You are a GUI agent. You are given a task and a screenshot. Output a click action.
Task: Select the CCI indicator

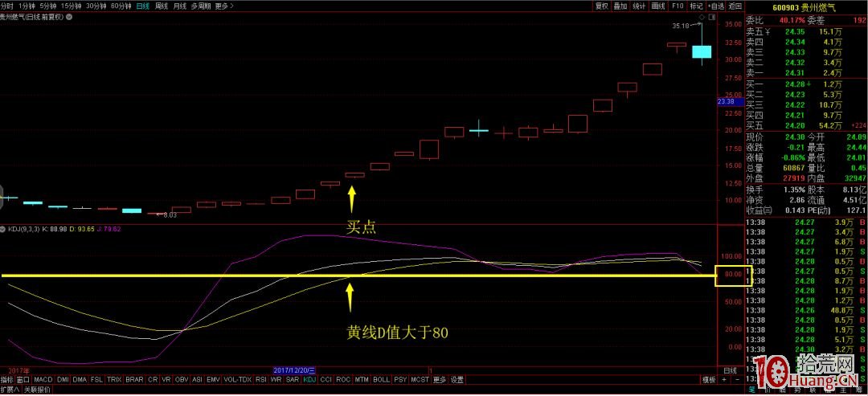point(326,380)
